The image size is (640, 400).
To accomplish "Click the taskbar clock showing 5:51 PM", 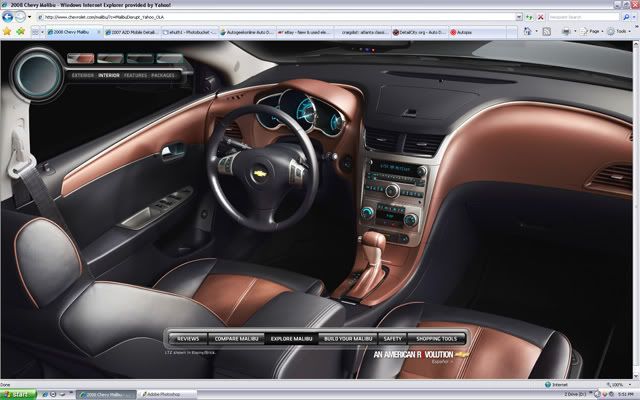I will point(625,394).
